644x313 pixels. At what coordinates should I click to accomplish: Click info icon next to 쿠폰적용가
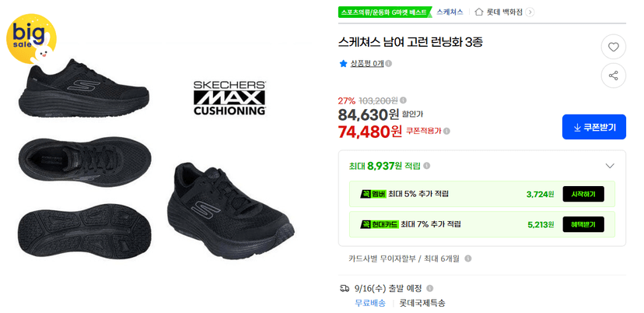(447, 132)
